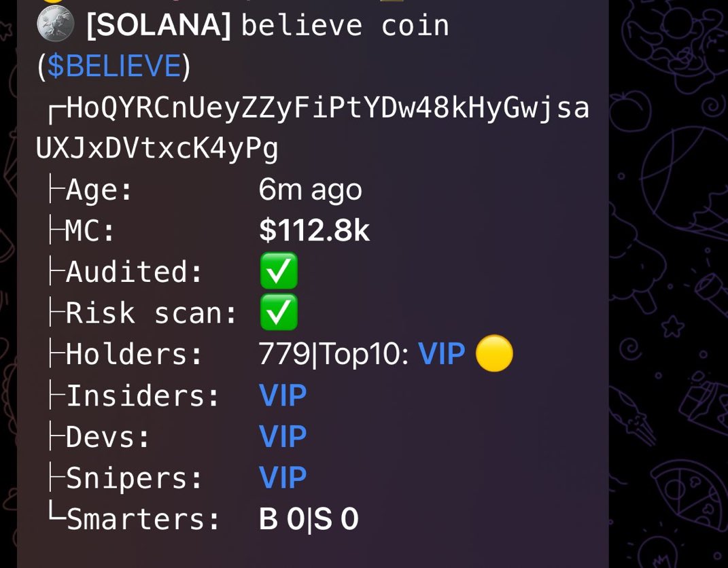Click the 6m ago age value

pos(310,190)
